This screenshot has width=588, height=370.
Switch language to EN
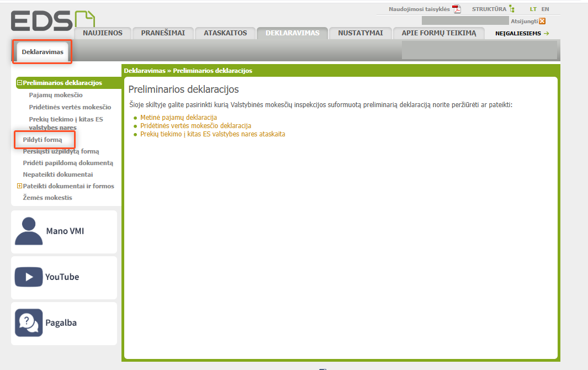545,9
